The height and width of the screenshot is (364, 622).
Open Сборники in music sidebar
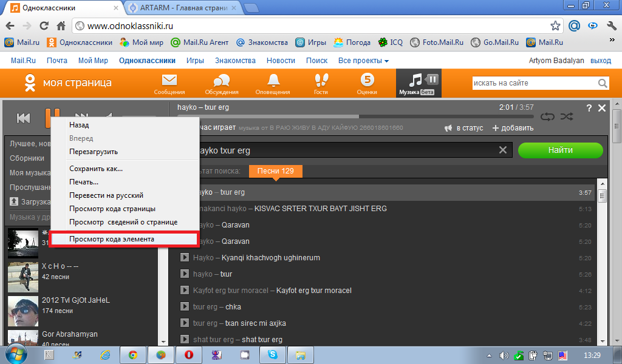[27, 158]
